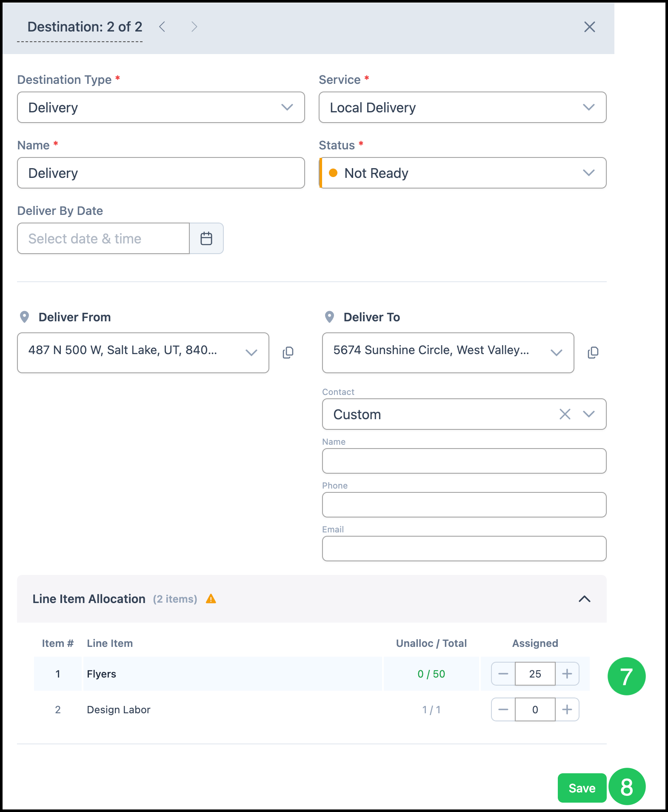Screen dimensions: 668x812
Task: Copy the Deliver From address
Action: [288, 352]
